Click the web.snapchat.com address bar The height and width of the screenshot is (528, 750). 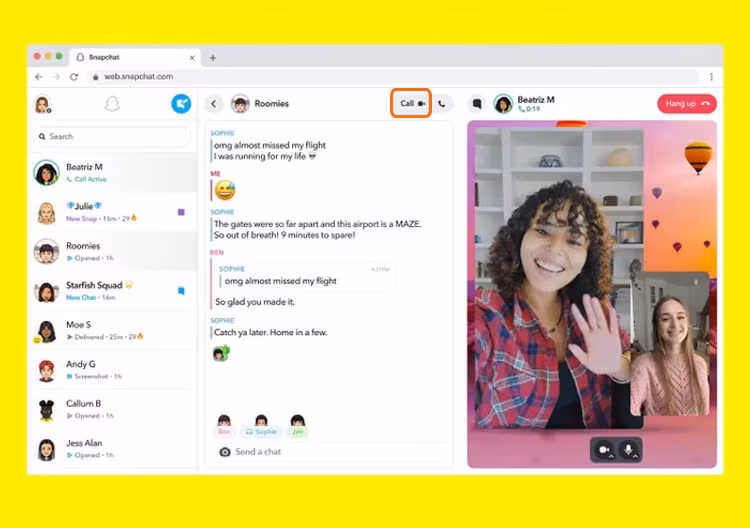[391, 77]
